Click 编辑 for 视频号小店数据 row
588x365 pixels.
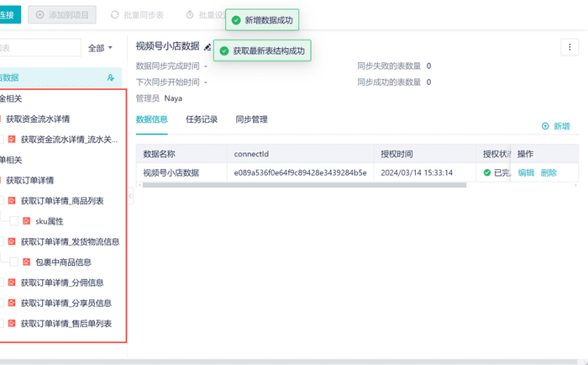point(526,172)
